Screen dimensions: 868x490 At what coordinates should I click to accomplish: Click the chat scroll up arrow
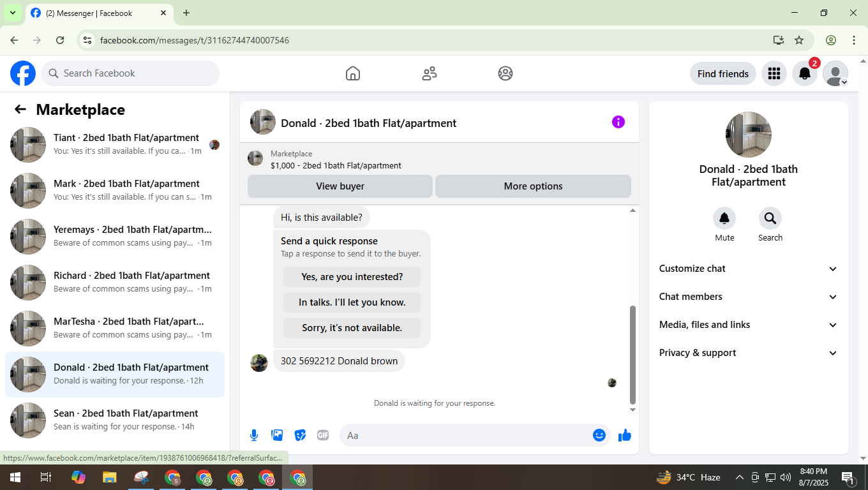coord(632,211)
